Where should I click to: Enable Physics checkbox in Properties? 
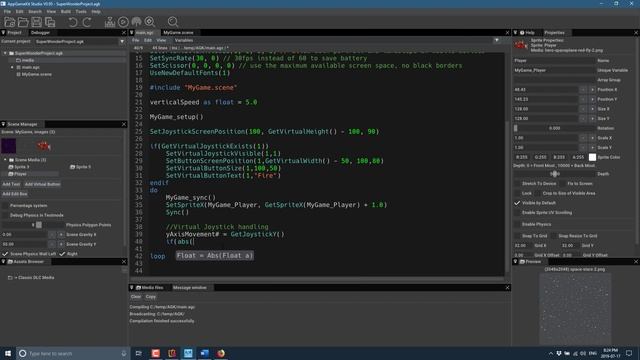(517, 224)
